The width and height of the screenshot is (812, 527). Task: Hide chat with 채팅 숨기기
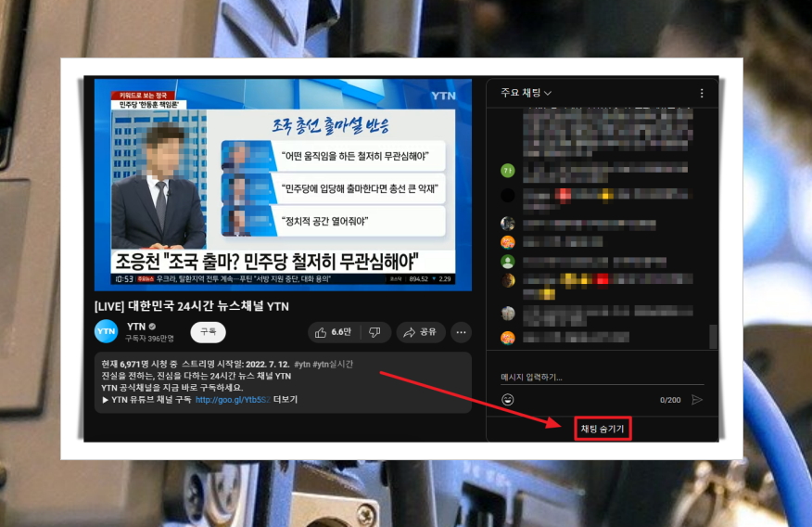tap(603, 429)
